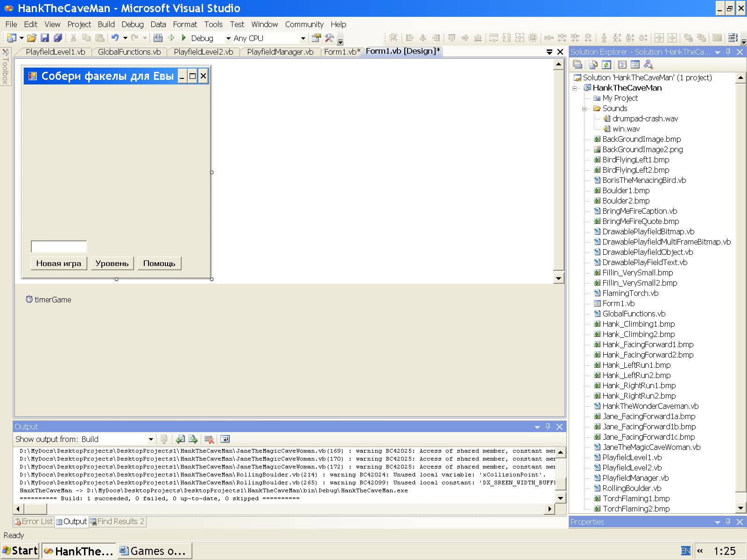Open the Build menu
Image resolution: width=747 pixels, height=560 pixels.
(106, 24)
